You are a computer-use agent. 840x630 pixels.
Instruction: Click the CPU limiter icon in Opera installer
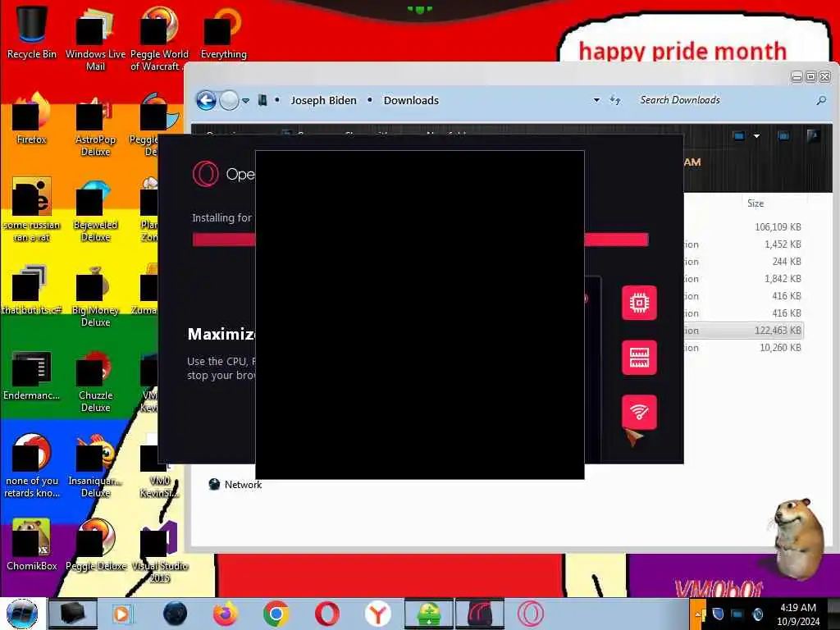(639, 303)
